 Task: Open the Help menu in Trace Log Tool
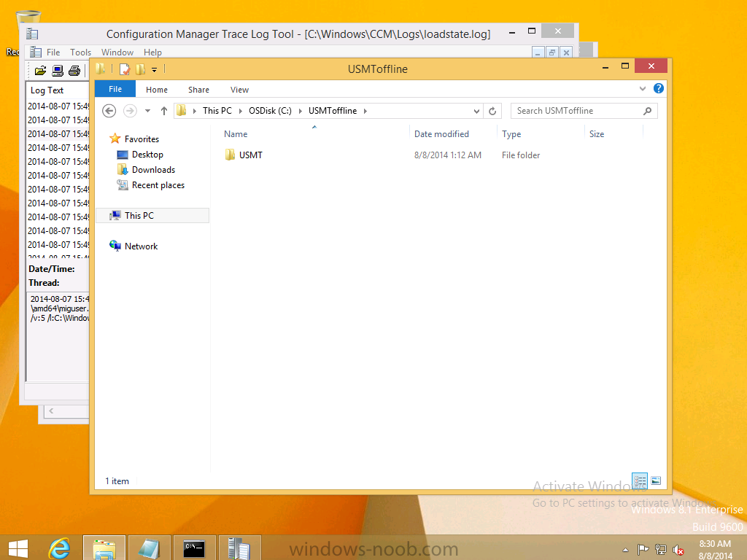point(152,52)
